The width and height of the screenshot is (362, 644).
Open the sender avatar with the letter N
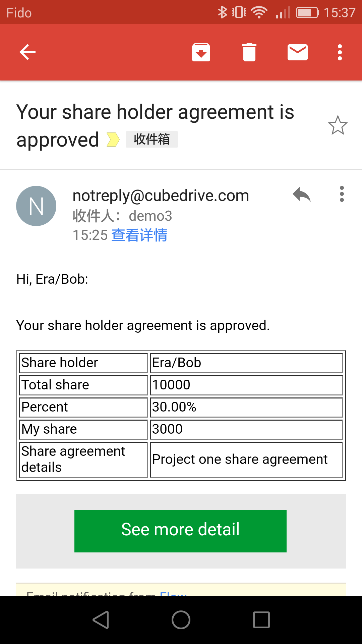tap(36, 206)
